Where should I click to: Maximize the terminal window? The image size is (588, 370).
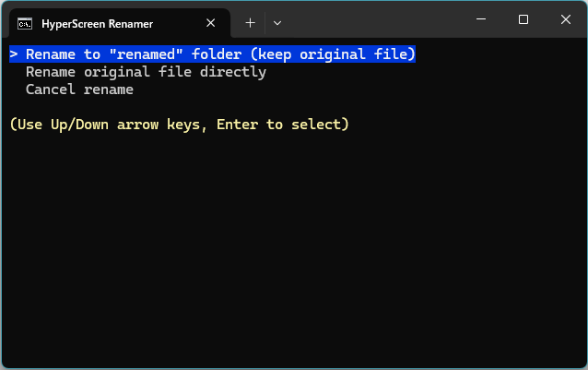point(523,19)
